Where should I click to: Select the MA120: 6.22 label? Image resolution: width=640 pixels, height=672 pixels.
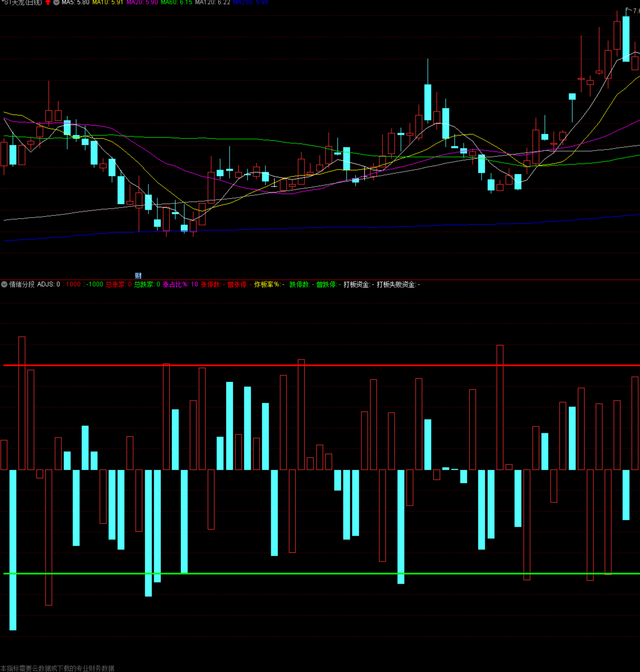213,2
